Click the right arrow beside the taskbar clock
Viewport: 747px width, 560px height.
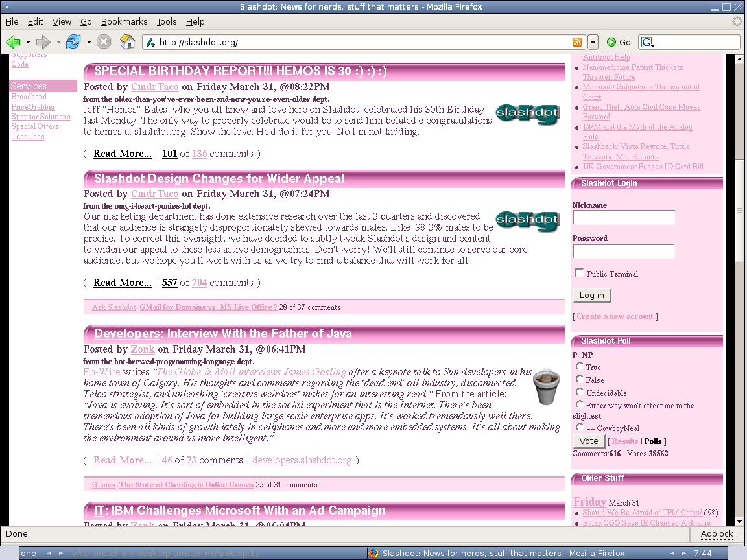(x=683, y=553)
